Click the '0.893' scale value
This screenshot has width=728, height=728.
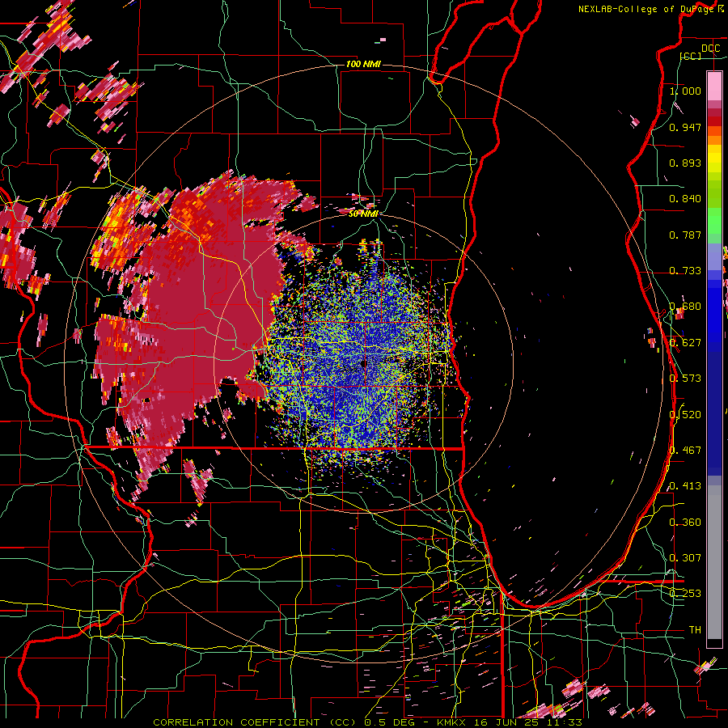click(x=685, y=163)
